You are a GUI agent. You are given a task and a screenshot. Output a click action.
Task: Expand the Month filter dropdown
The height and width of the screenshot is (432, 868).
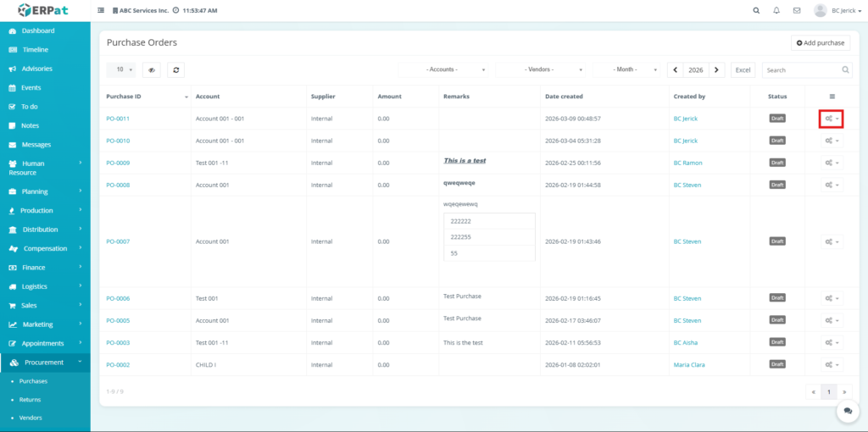click(x=628, y=70)
